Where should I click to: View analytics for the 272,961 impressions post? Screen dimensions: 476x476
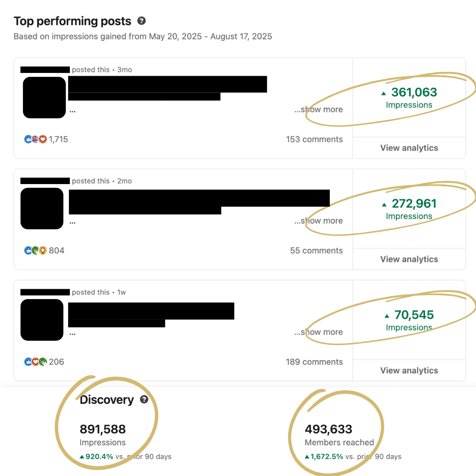click(x=409, y=259)
